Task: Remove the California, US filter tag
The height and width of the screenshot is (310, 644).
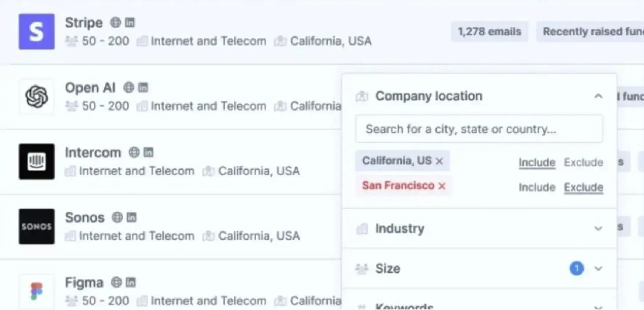Action: [x=439, y=161]
